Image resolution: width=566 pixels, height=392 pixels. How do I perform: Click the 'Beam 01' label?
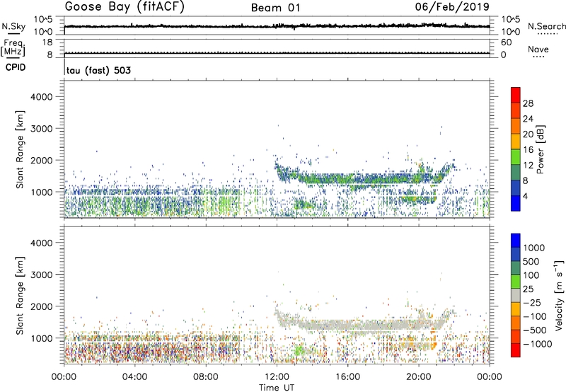tap(275, 8)
